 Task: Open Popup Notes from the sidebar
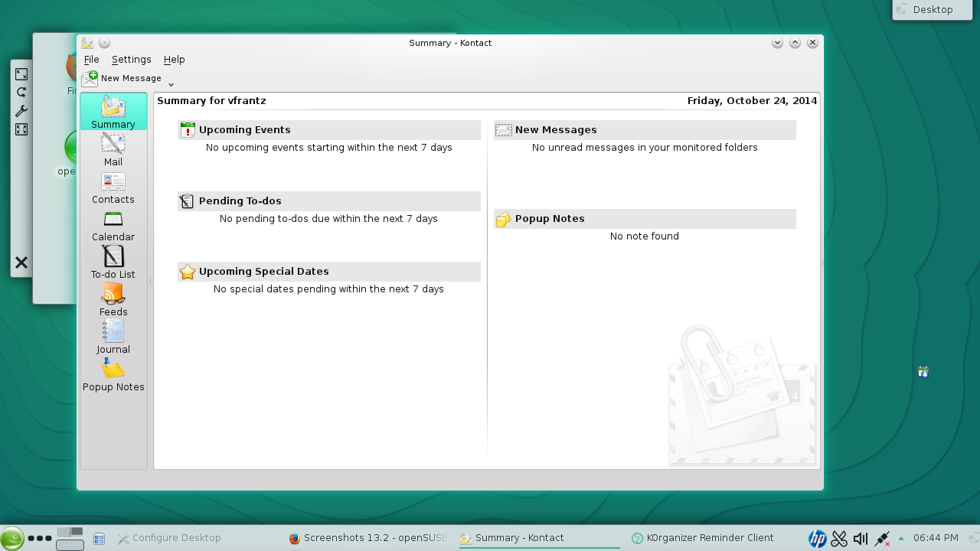point(113,374)
